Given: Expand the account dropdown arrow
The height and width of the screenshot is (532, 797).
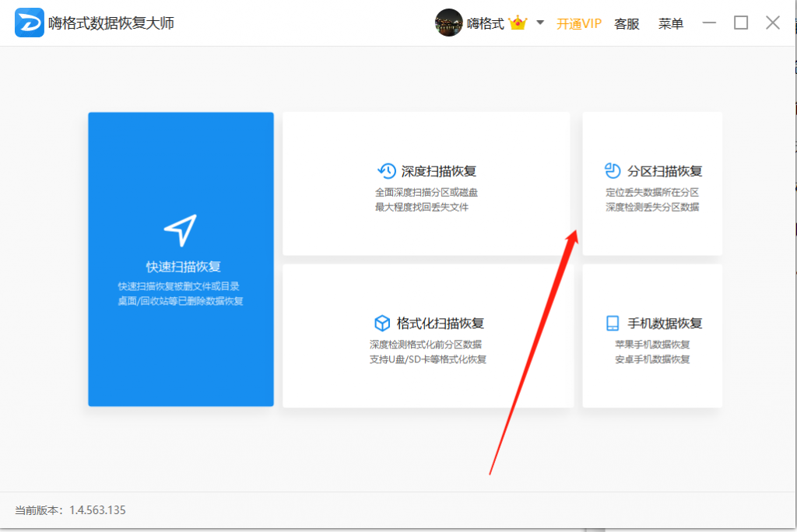Looking at the screenshot, I should [540, 23].
